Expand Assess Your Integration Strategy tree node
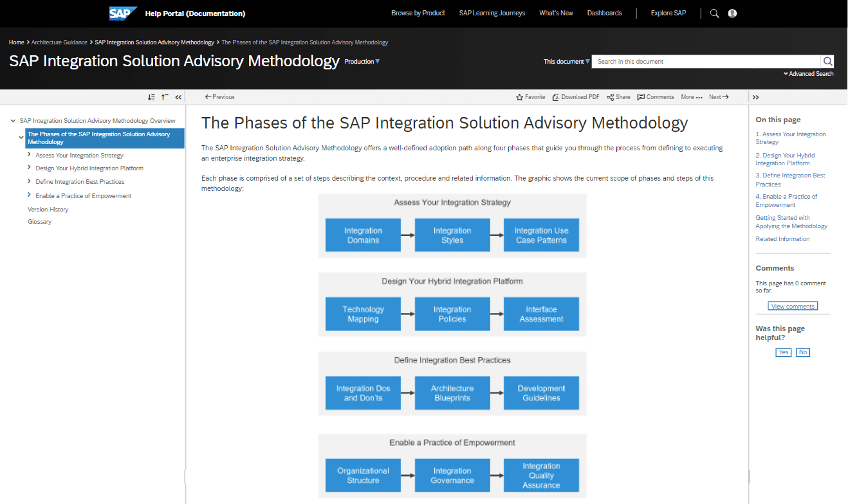848x504 pixels. tap(29, 155)
